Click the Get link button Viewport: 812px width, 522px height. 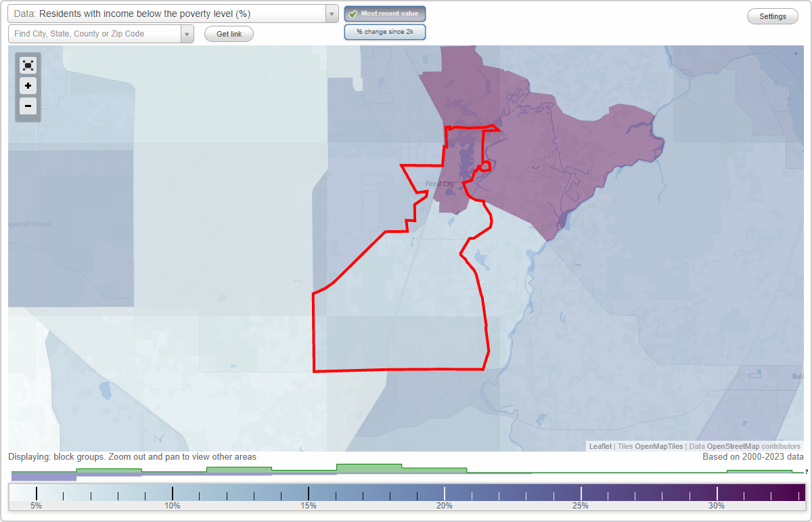(x=229, y=34)
